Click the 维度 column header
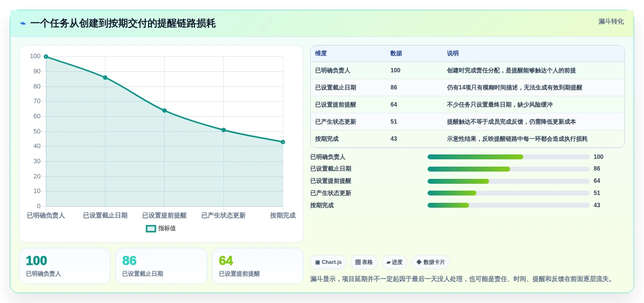 coord(321,53)
